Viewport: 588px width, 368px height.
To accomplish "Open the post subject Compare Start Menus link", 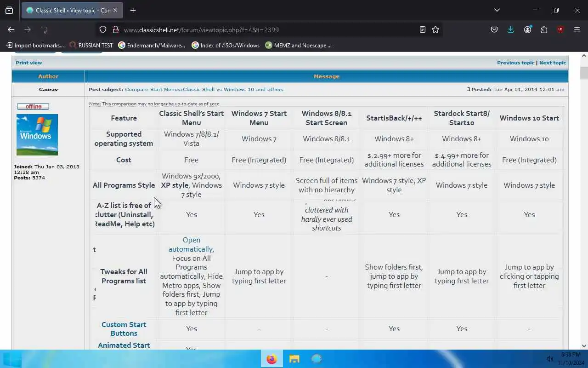I will (204, 89).
